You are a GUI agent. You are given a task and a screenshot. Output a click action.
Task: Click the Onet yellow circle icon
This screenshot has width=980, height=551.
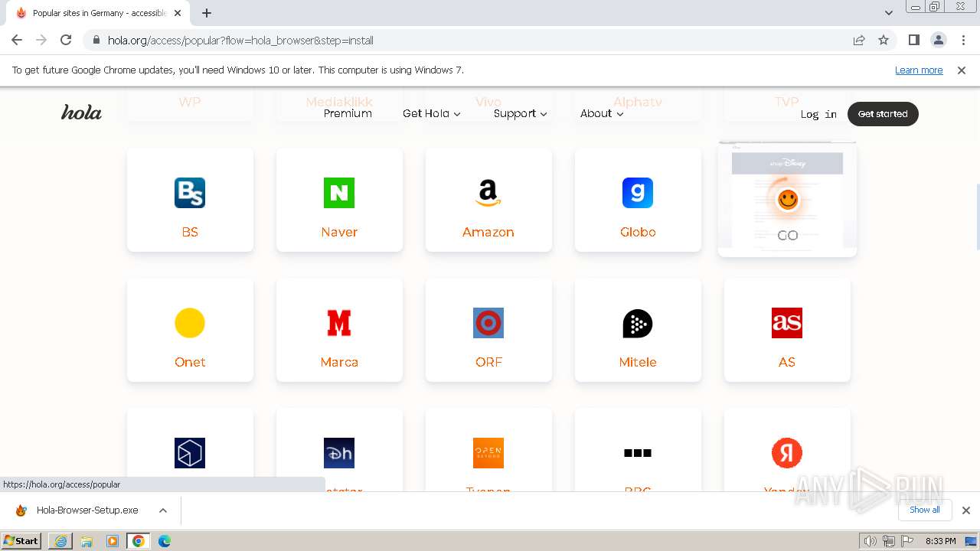point(190,323)
